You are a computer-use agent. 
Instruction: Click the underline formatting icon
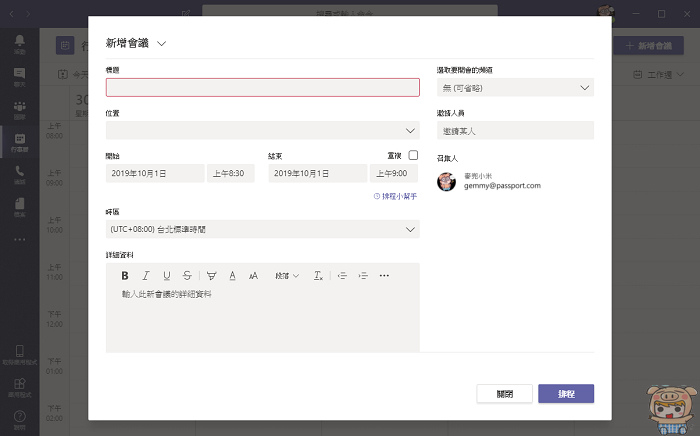pyautogui.click(x=166, y=275)
